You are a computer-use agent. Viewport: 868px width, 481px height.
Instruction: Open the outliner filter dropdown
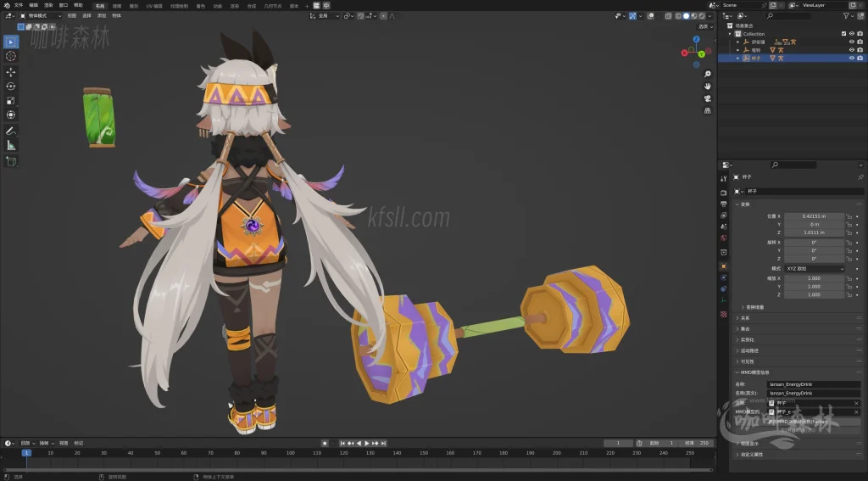tap(848, 16)
